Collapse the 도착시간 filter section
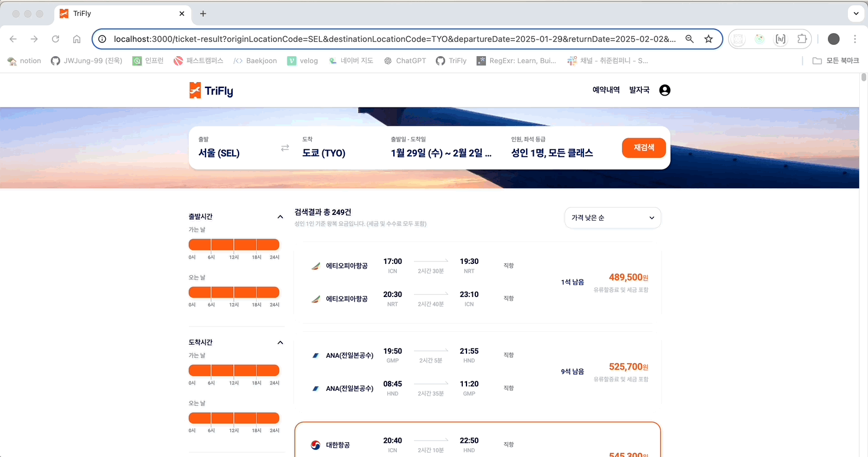This screenshot has height=457, width=868. [280, 342]
